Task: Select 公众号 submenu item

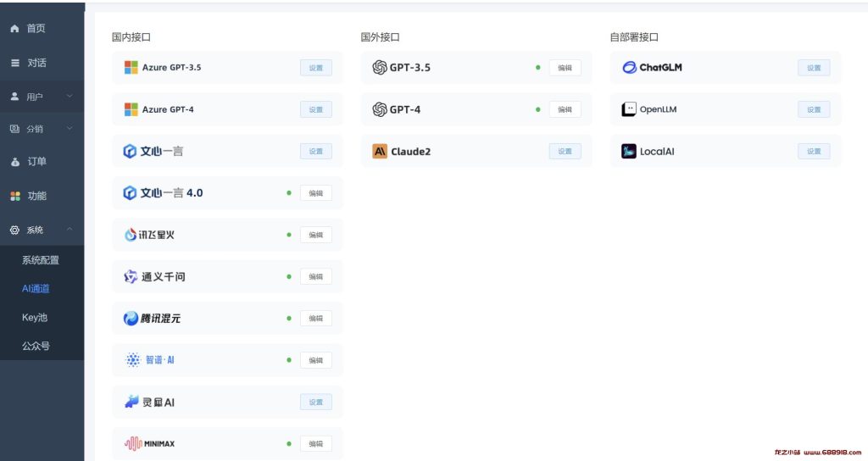Action: (x=36, y=346)
